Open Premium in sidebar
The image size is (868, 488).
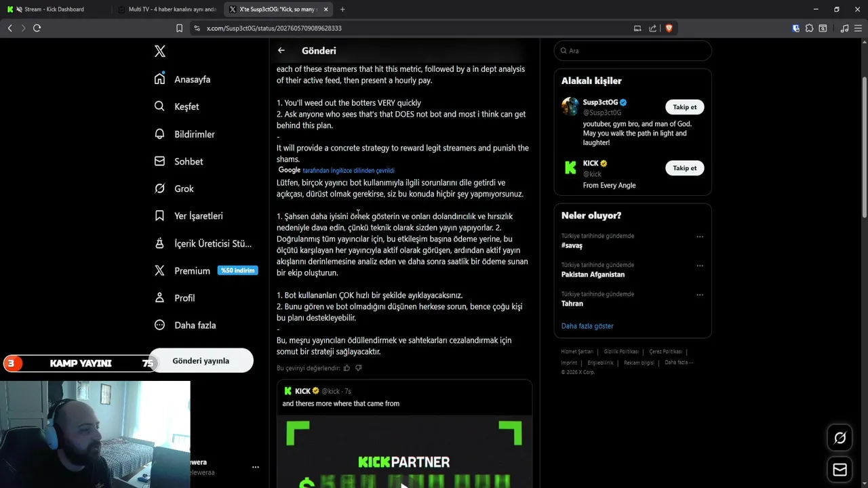[x=182, y=270]
